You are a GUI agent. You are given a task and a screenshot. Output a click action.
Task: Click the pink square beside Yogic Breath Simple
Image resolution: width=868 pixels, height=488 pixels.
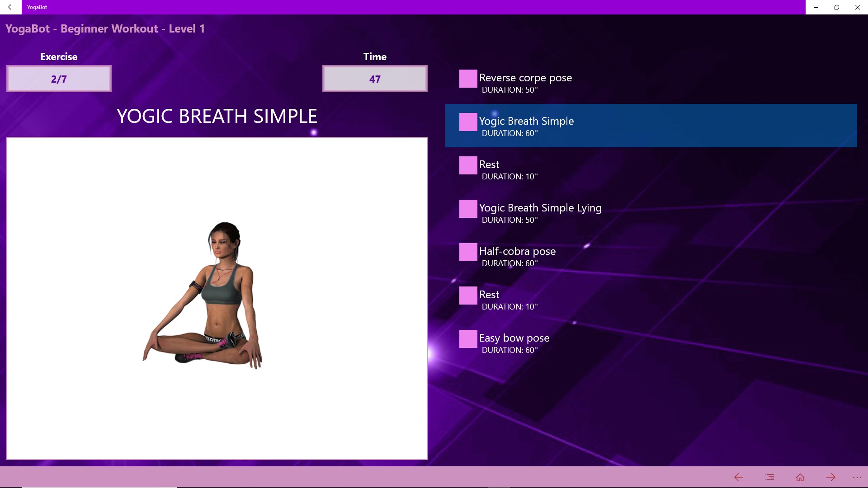click(x=468, y=122)
